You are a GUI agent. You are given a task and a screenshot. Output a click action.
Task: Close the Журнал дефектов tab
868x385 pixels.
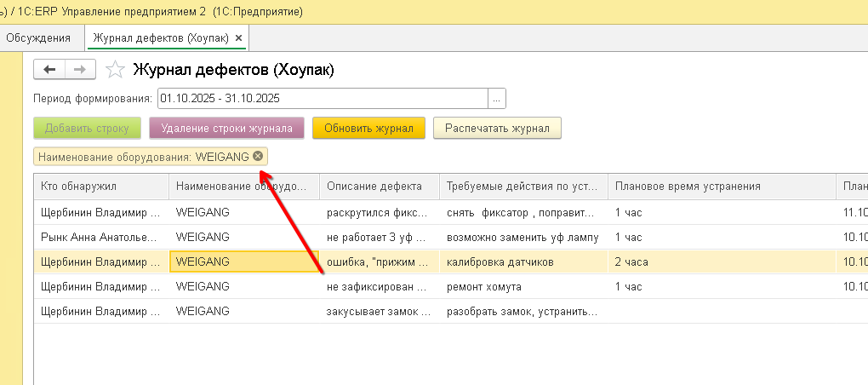[238, 38]
